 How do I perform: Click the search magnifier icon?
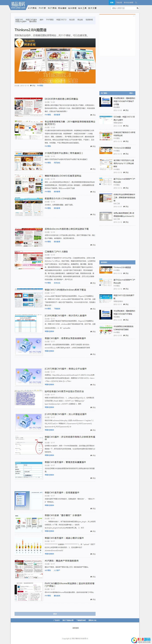[x=137, y=8]
